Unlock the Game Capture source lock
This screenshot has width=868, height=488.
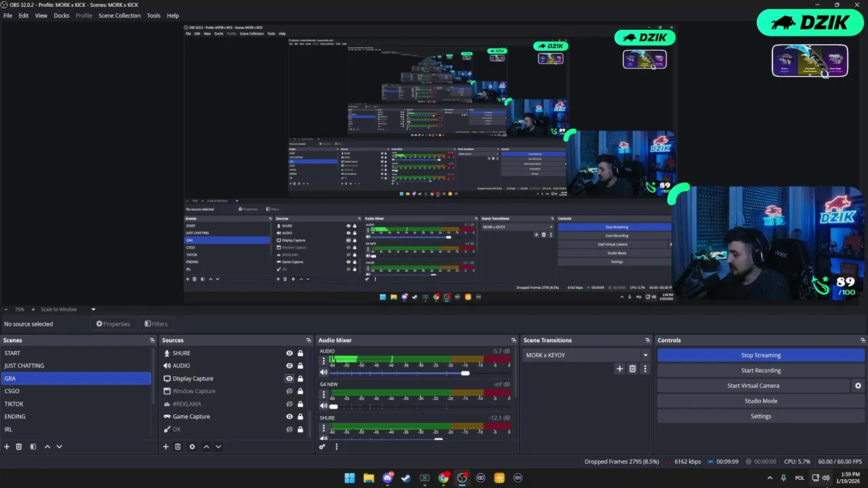pos(300,417)
